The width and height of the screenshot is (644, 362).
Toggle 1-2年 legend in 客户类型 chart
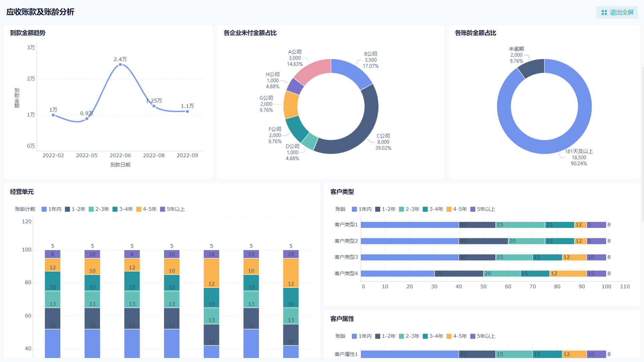[385, 209]
